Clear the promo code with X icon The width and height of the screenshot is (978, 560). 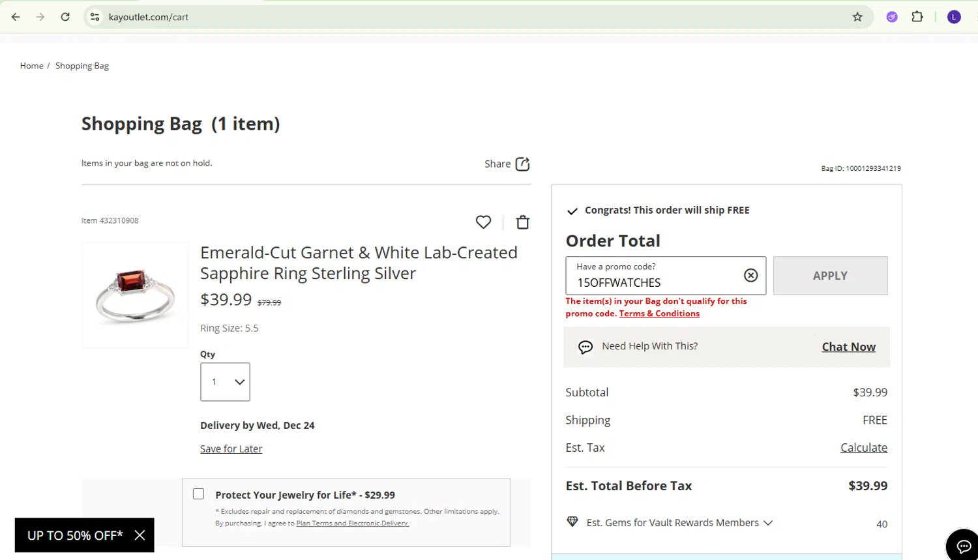coord(751,276)
